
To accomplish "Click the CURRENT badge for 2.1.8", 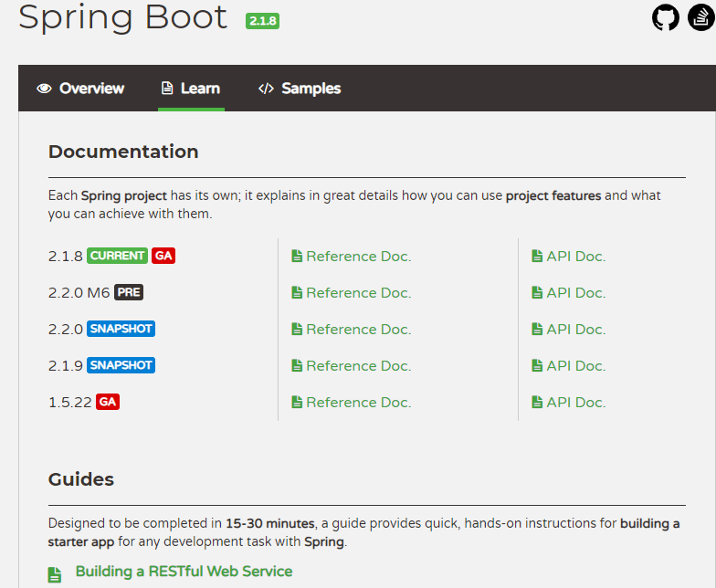I will [117, 256].
